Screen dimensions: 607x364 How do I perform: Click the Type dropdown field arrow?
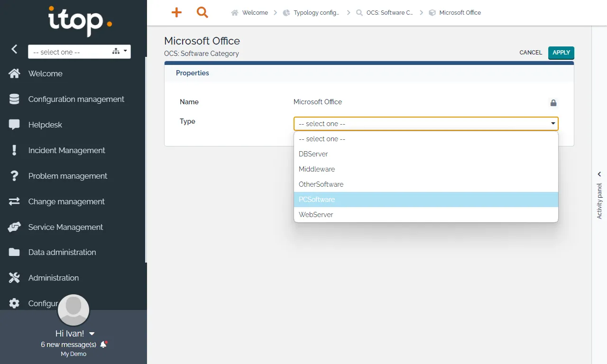pyautogui.click(x=553, y=124)
